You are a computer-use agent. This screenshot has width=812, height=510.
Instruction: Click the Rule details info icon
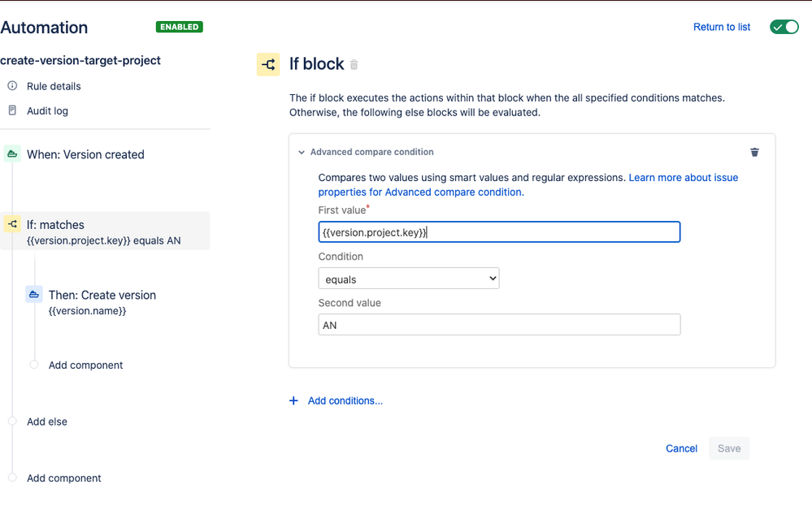tap(12, 85)
